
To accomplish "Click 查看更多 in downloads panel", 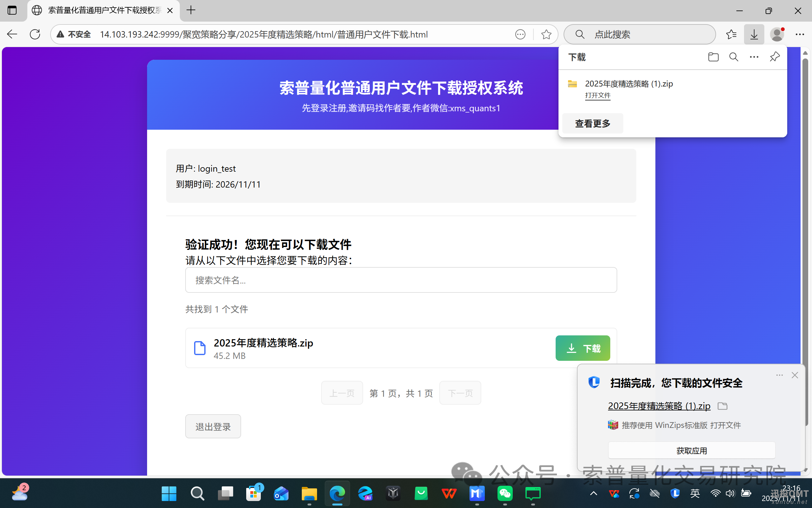I will [x=592, y=124].
